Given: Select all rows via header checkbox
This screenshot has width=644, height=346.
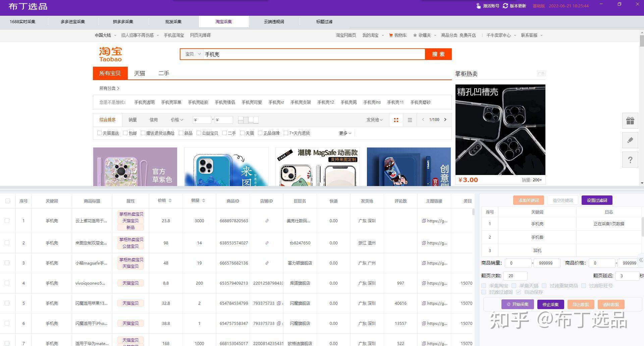Looking at the screenshot, I should (x=8, y=201).
